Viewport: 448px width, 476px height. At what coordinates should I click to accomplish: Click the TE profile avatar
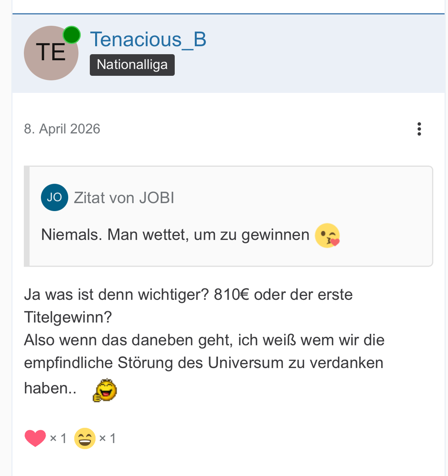click(50, 54)
